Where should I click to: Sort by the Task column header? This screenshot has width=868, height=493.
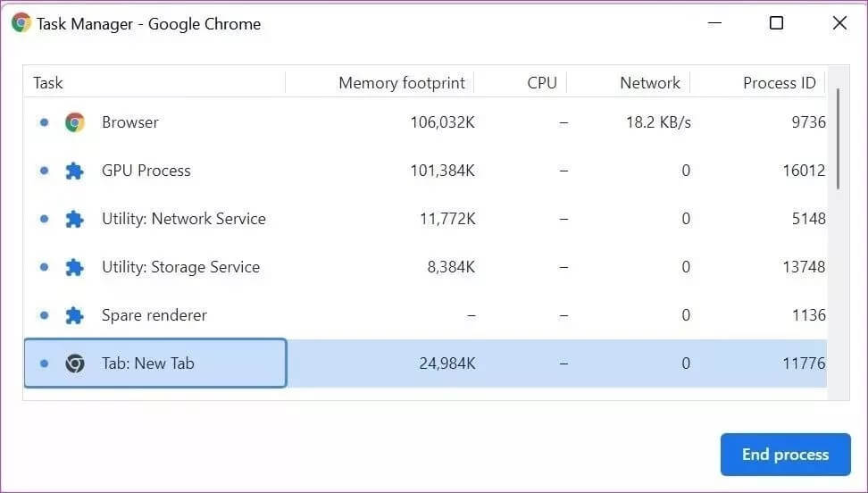click(48, 83)
